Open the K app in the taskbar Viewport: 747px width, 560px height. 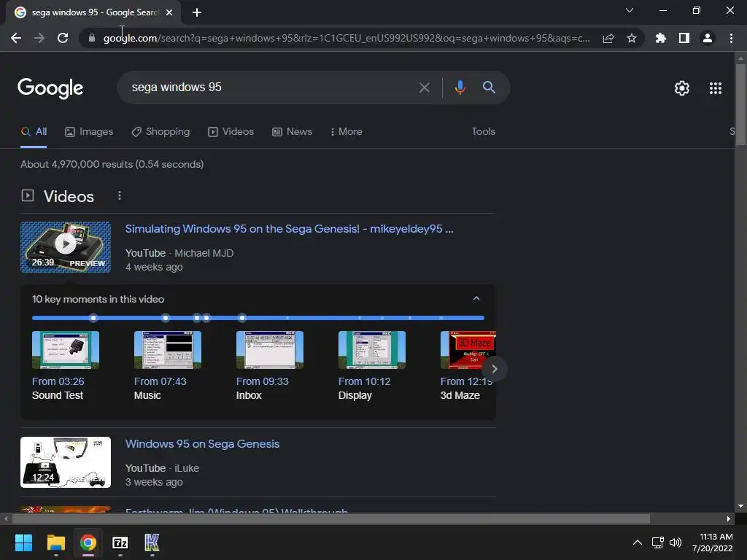(x=152, y=542)
